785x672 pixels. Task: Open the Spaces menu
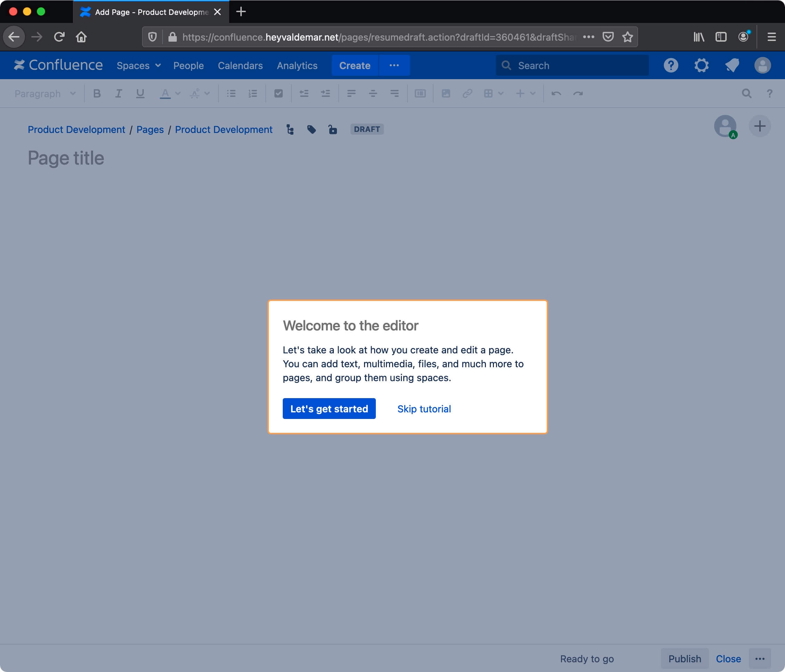[138, 65]
